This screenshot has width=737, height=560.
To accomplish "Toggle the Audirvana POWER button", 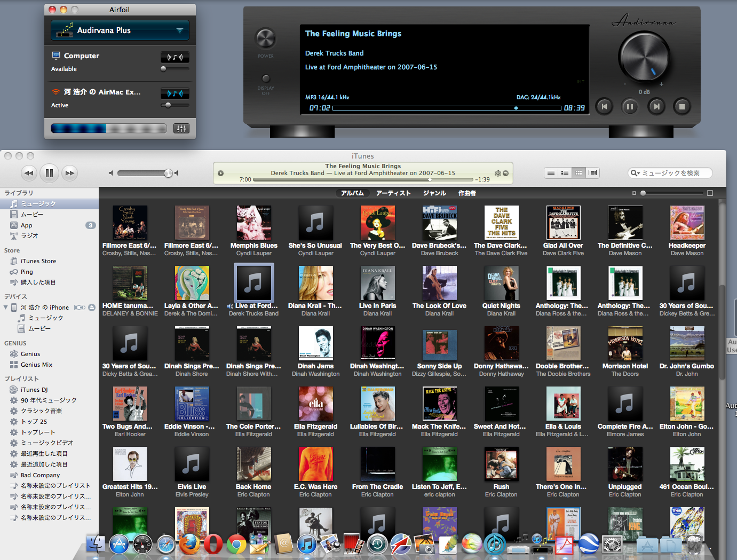I will click(265, 38).
